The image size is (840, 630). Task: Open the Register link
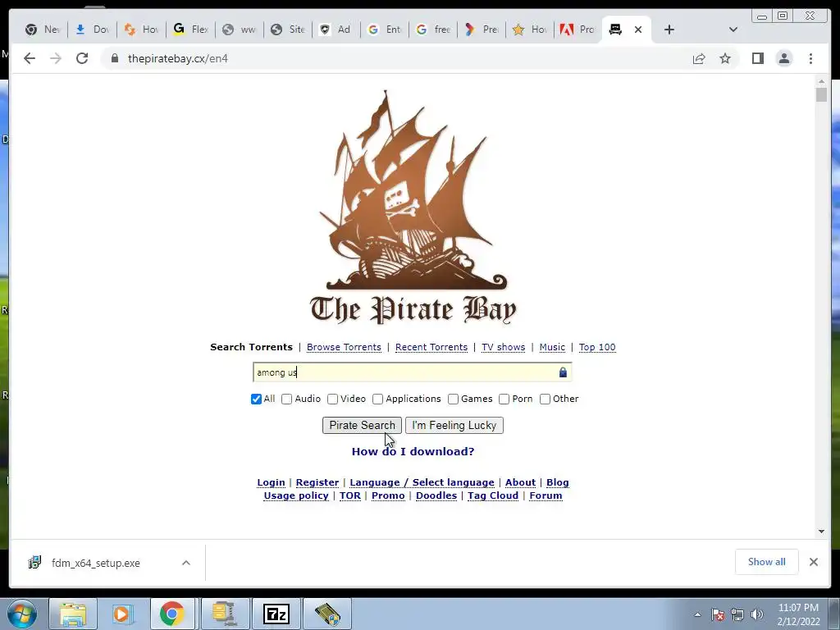317,482
